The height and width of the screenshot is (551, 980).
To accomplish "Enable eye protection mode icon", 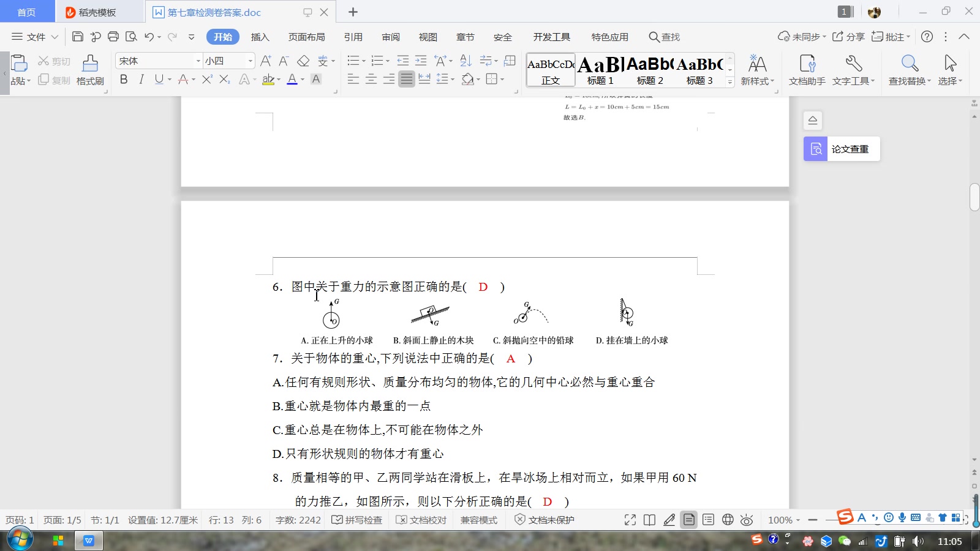I will 747,520.
